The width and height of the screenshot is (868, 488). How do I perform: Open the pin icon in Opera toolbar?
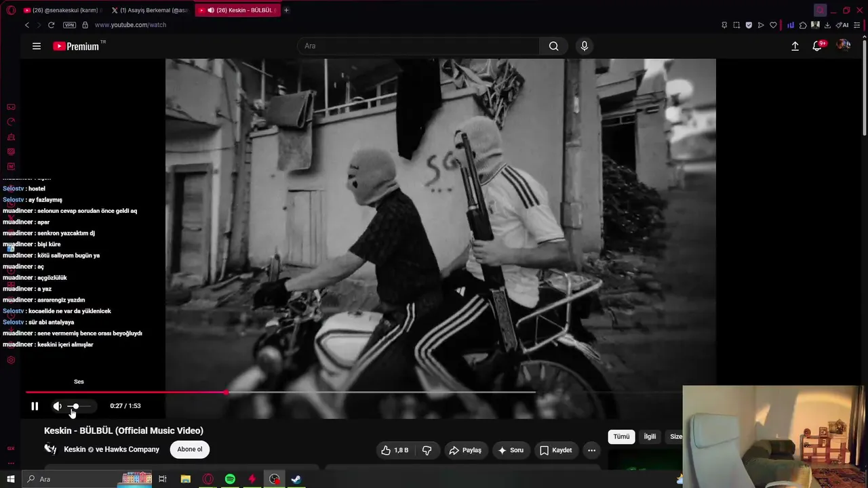724,25
